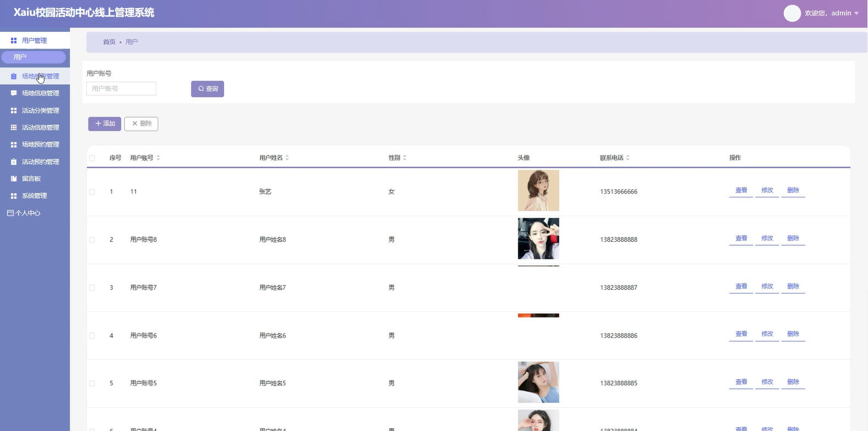This screenshot has width=868, height=431.
Task: Open 活动信息管理 menu
Action: 35,128
